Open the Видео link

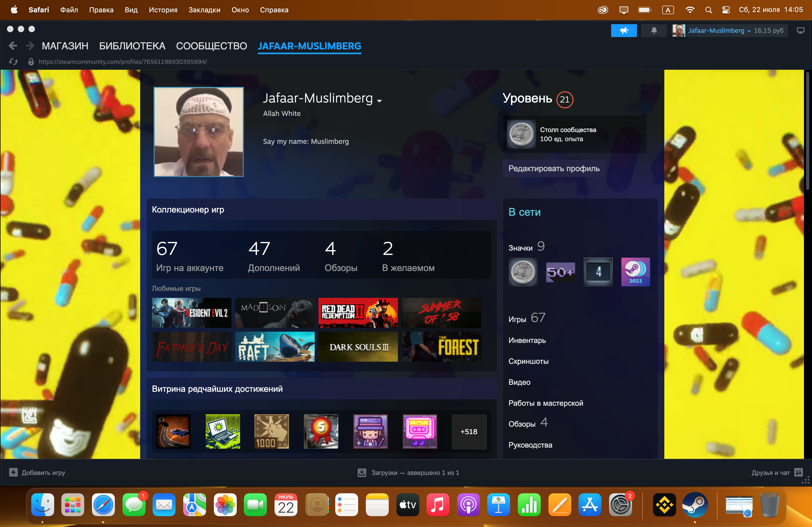click(519, 382)
